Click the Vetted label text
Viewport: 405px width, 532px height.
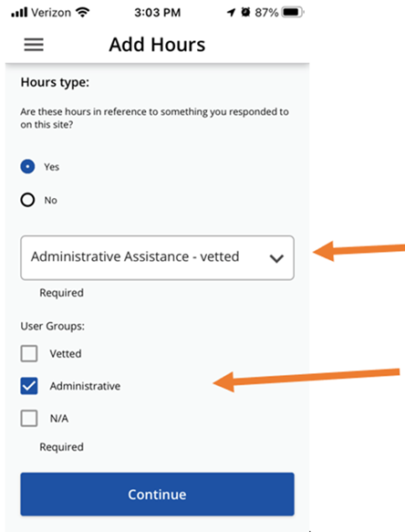pyautogui.click(x=66, y=353)
